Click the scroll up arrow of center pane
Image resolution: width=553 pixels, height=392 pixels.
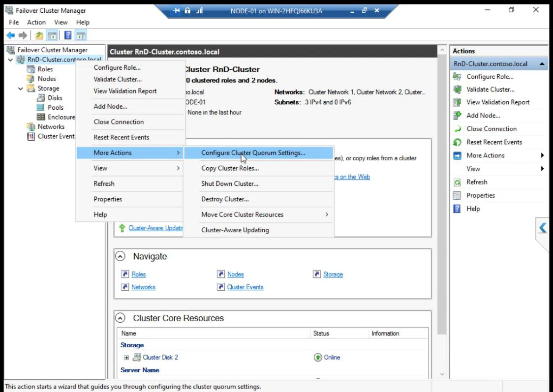coord(442,50)
